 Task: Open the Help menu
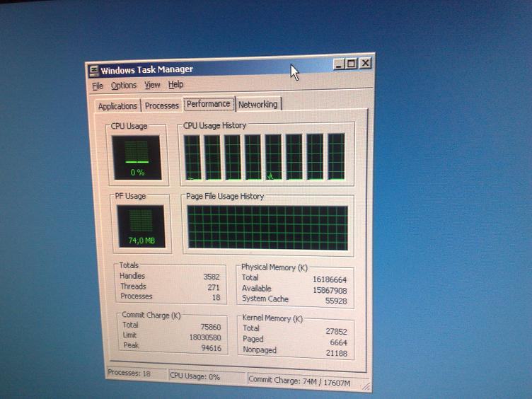click(x=175, y=84)
